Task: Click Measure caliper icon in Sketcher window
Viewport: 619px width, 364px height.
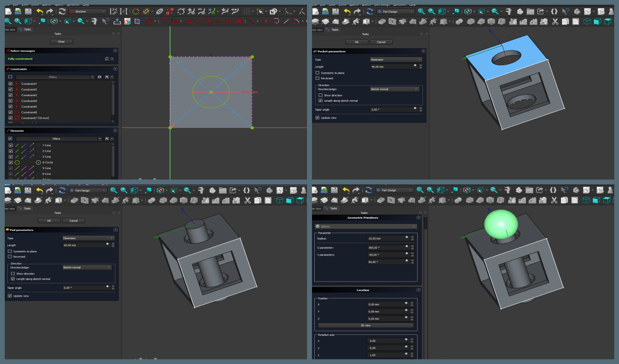Action: pos(94,21)
